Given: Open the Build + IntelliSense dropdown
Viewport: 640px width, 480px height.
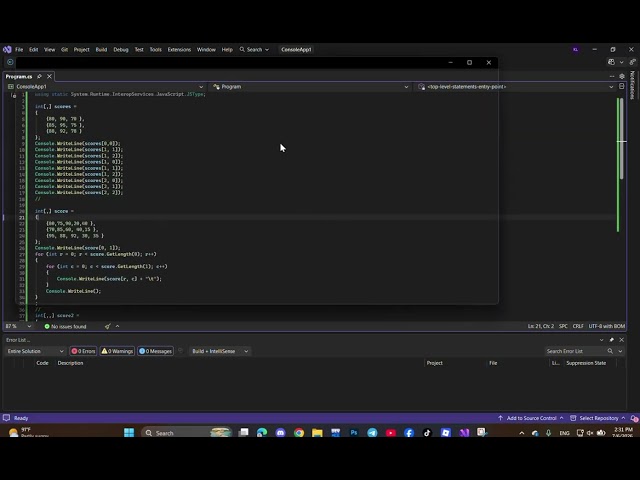Looking at the screenshot, I should tap(220, 351).
